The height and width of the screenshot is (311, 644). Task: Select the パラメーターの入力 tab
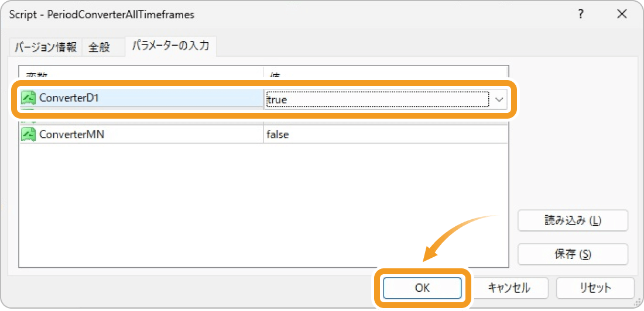170,46
